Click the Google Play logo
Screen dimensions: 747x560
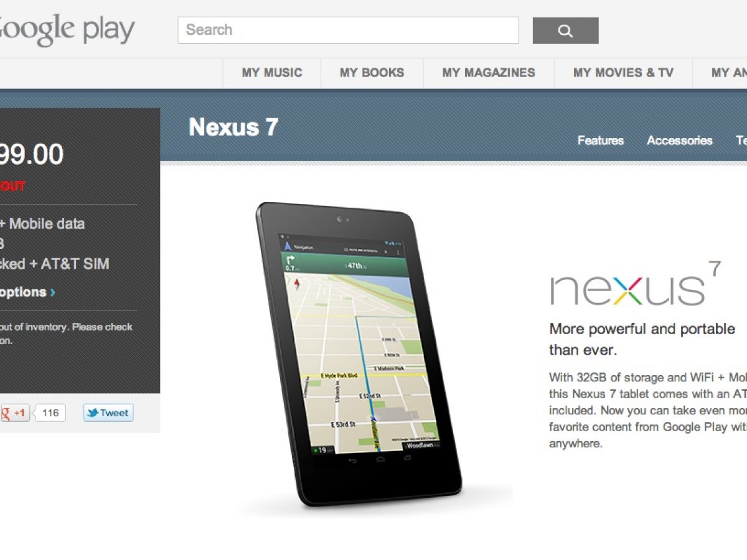(x=67, y=30)
